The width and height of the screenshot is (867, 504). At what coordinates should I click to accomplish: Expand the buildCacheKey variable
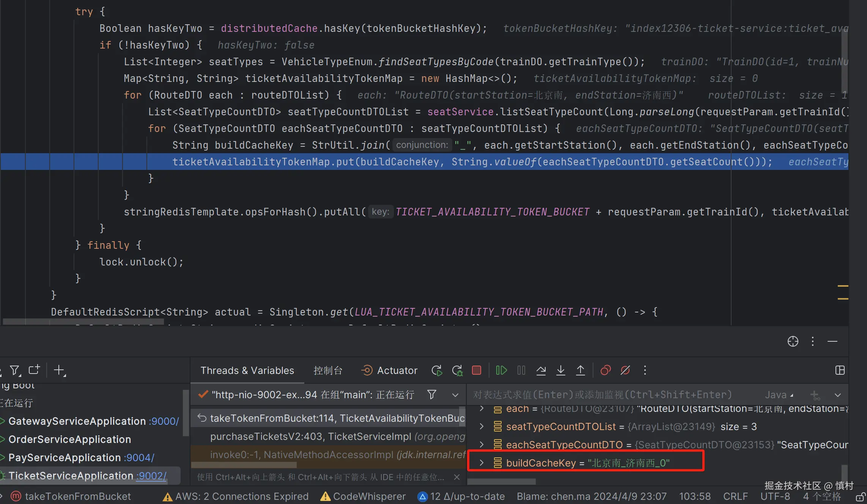pyautogui.click(x=481, y=463)
